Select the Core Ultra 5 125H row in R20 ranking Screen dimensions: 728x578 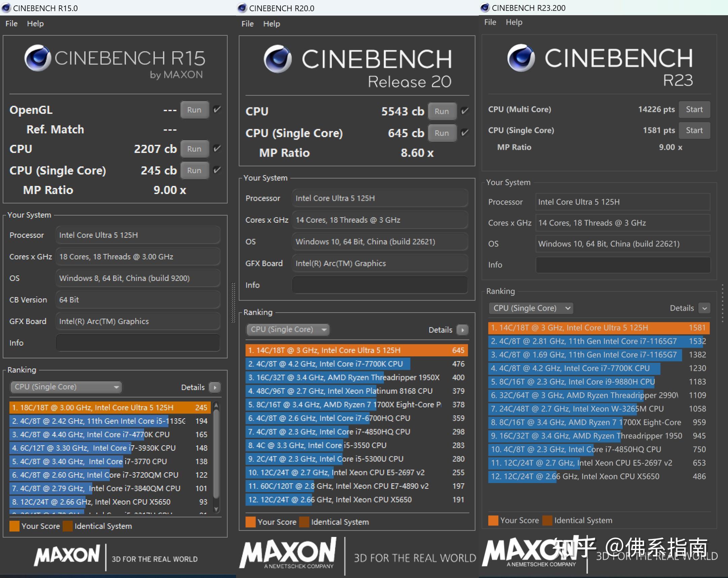pos(357,350)
